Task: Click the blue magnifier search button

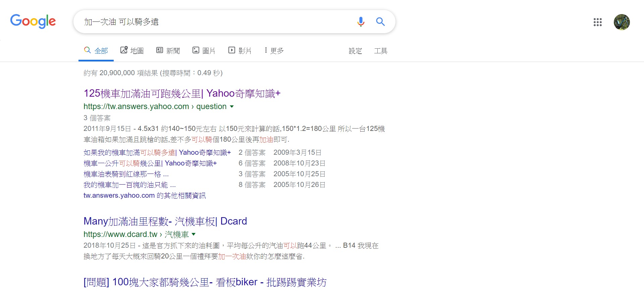Action: (x=380, y=22)
